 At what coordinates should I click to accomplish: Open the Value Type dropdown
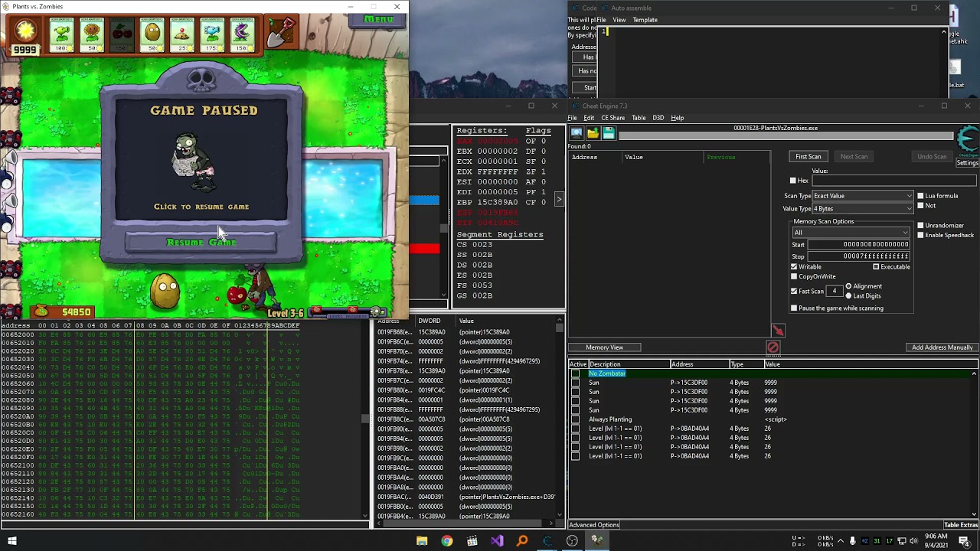pyautogui.click(x=863, y=209)
